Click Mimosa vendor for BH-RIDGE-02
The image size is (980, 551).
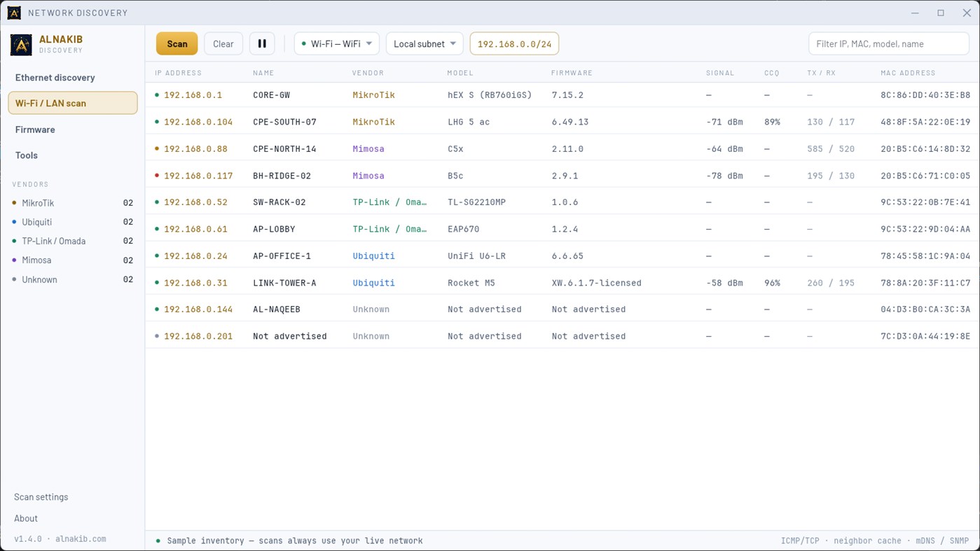[x=368, y=176]
